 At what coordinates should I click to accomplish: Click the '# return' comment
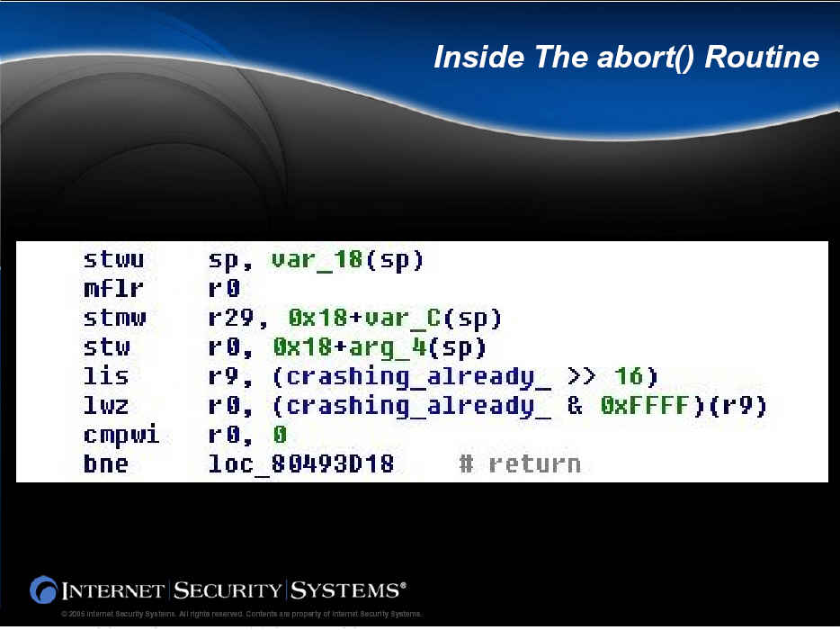coord(520,463)
